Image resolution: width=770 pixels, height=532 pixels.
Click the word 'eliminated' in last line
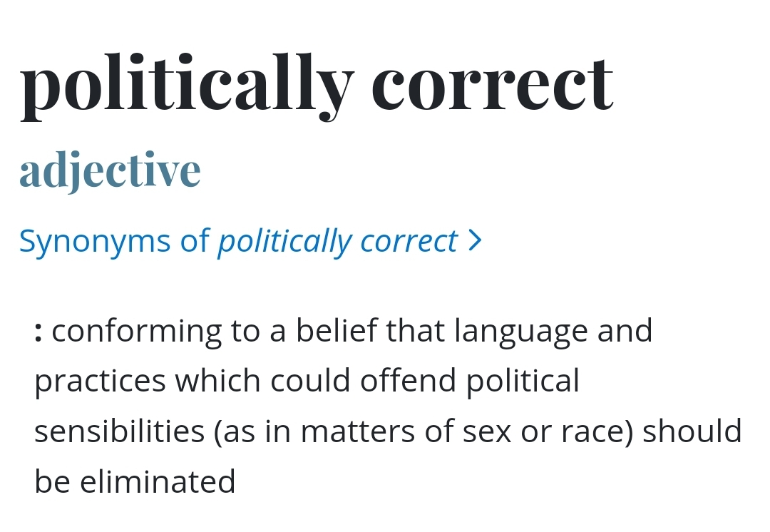point(158,481)
